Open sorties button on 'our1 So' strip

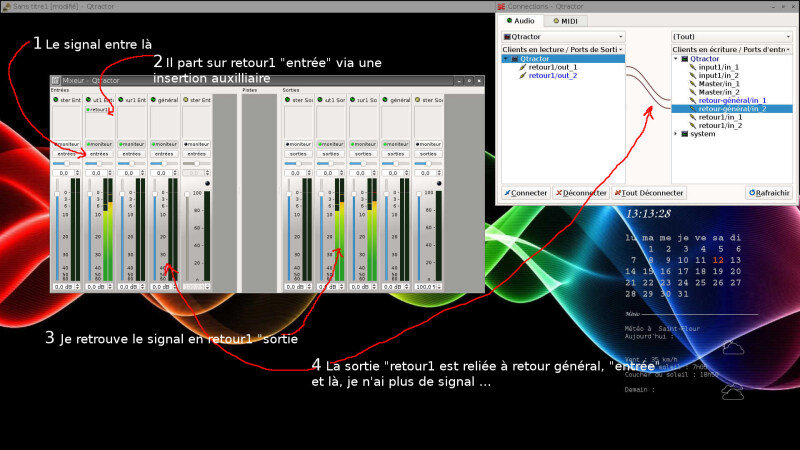pos(363,154)
